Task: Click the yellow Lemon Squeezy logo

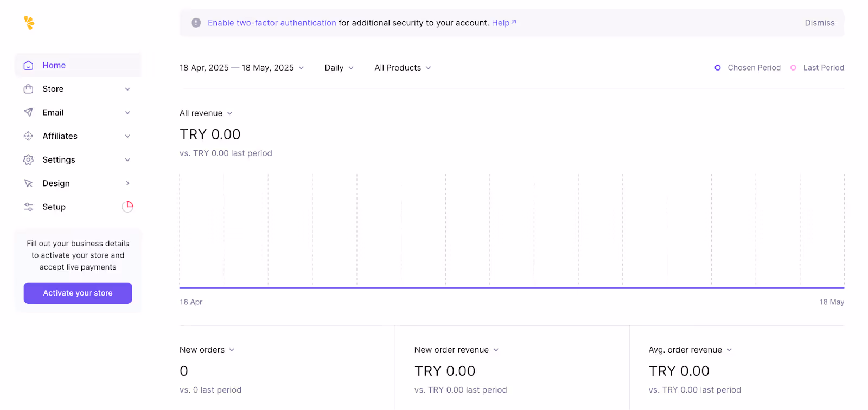Action: pyautogui.click(x=29, y=23)
